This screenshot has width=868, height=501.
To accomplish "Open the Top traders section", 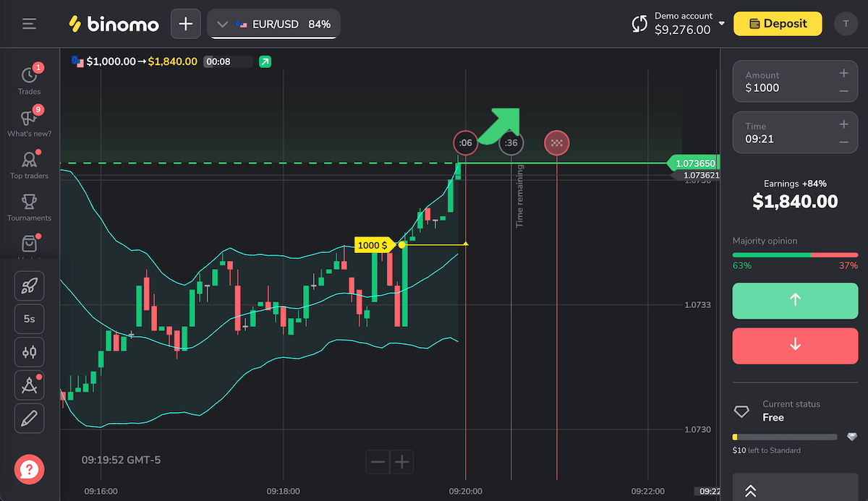I will point(30,164).
